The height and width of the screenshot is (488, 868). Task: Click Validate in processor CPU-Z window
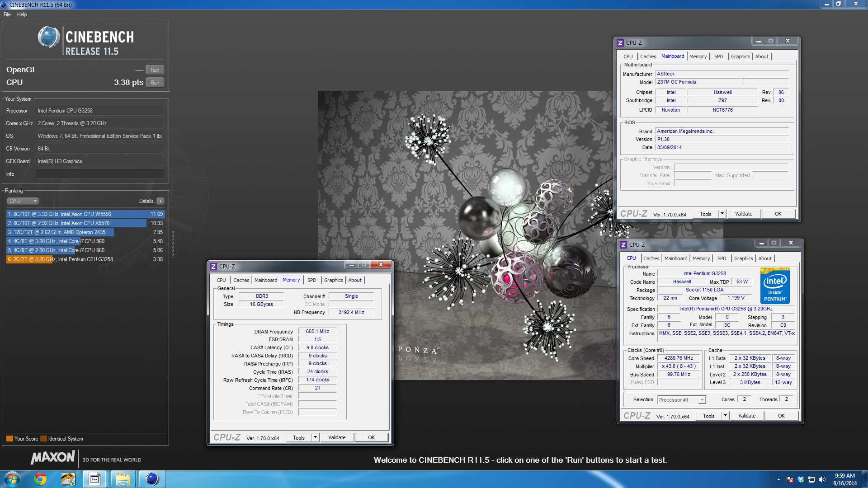pyautogui.click(x=747, y=416)
